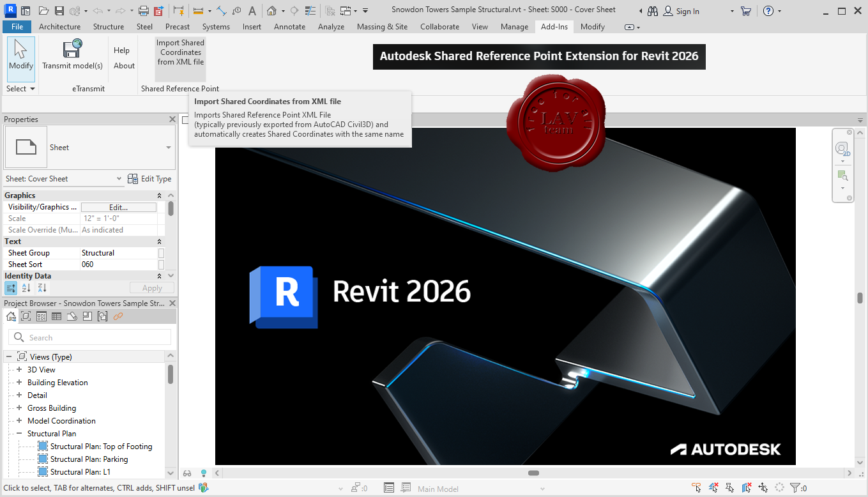Click the Help button in eTransmit panel

[x=121, y=50]
